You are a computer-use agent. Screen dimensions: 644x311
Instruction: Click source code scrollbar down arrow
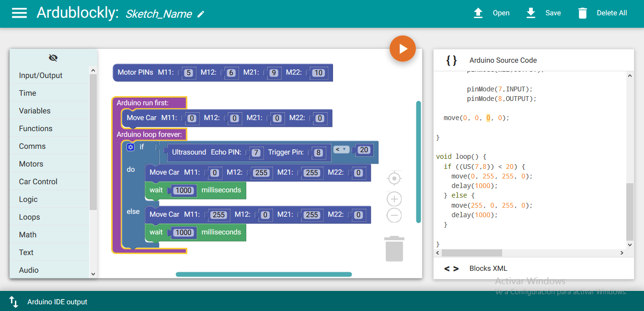pyautogui.click(x=630, y=245)
